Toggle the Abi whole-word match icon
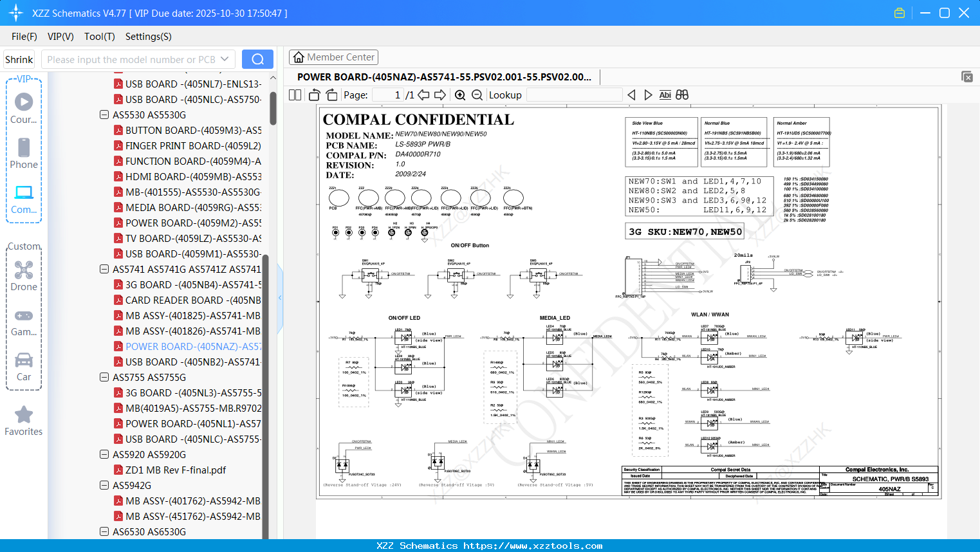Viewport: 980px width, 552px height. [x=665, y=95]
